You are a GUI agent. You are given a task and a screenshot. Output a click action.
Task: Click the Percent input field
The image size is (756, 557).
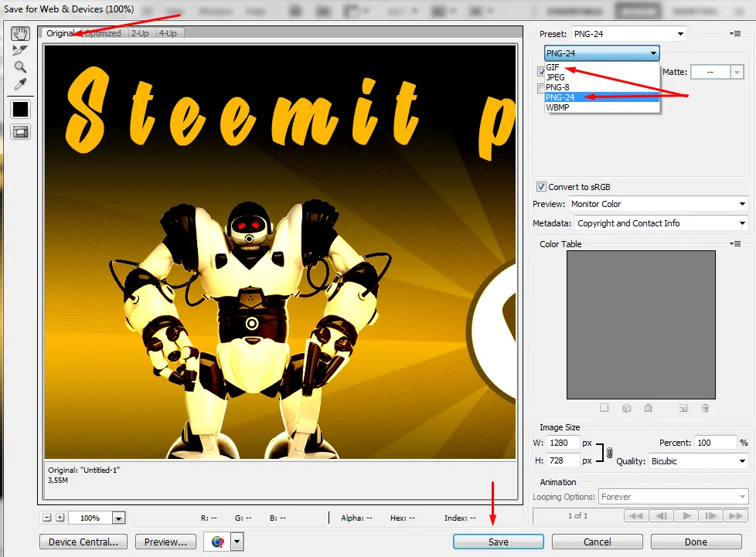pyautogui.click(x=716, y=443)
